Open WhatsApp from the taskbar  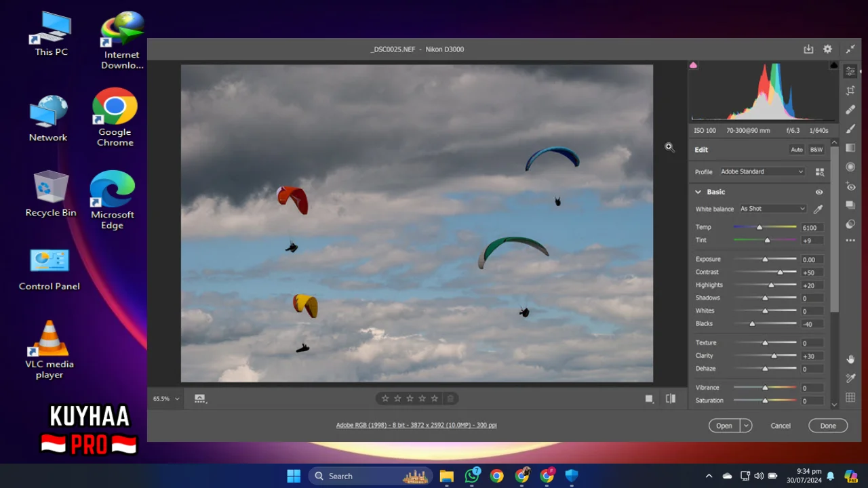point(472,476)
